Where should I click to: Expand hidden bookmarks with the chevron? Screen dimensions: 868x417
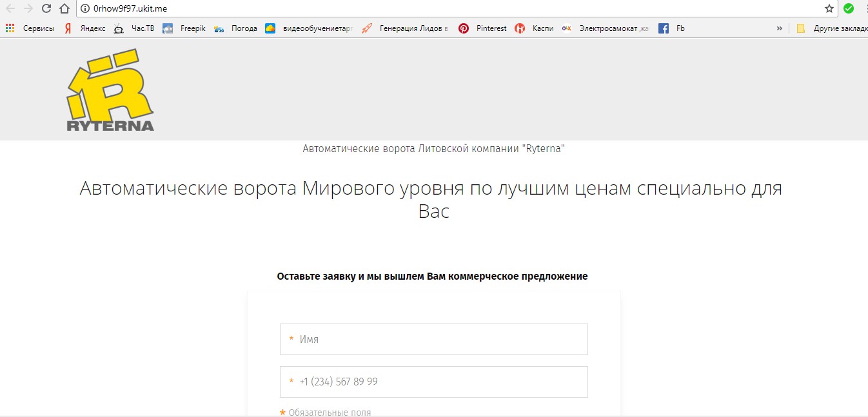coord(780,28)
